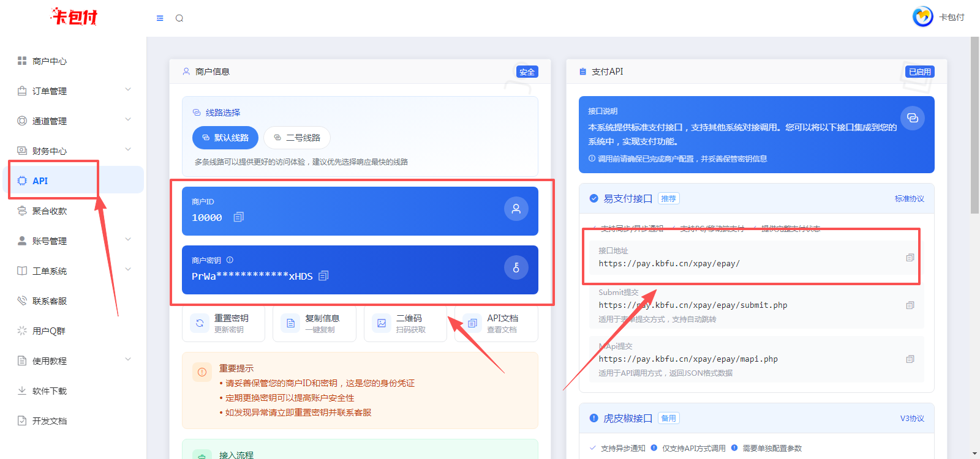Switch to the 二号线路 route
980x459 pixels.
(297, 138)
